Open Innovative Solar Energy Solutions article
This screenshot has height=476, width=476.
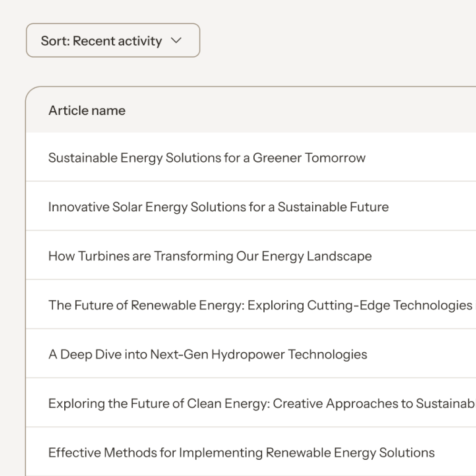218,207
